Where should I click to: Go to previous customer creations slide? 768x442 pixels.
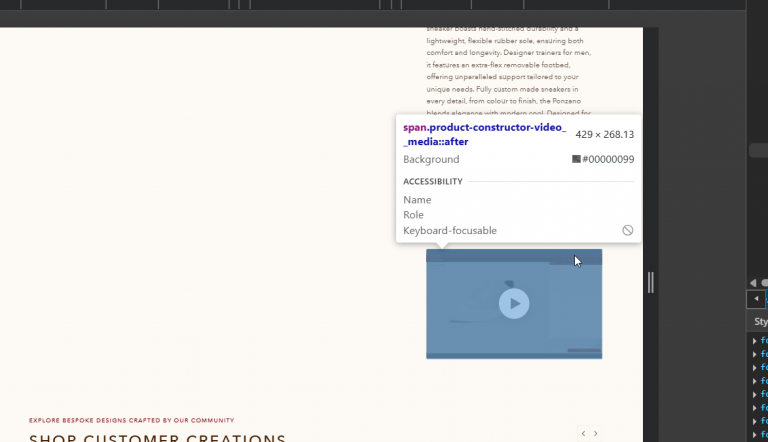pyautogui.click(x=583, y=433)
